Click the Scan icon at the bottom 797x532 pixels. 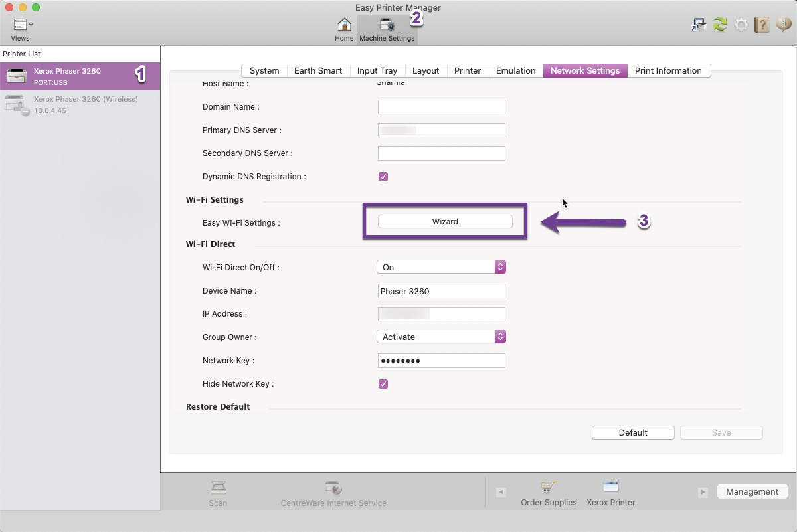(218, 488)
